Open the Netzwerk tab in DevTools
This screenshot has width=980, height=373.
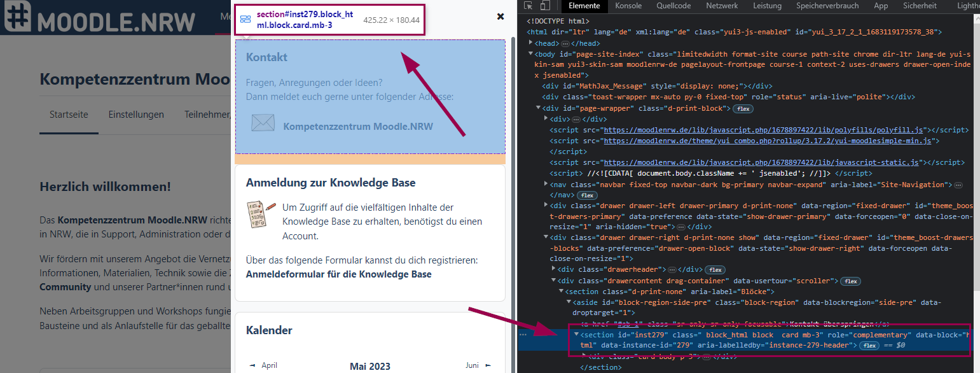(x=722, y=6)
